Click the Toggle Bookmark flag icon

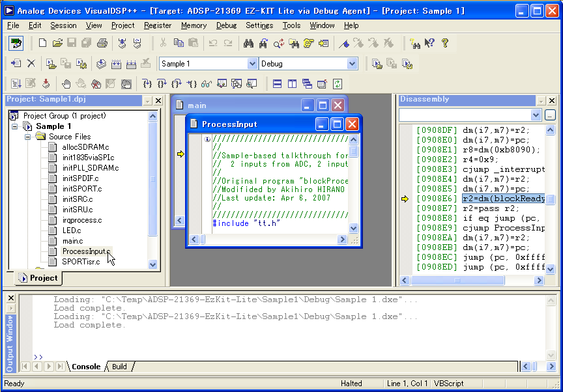coord(343,44)
